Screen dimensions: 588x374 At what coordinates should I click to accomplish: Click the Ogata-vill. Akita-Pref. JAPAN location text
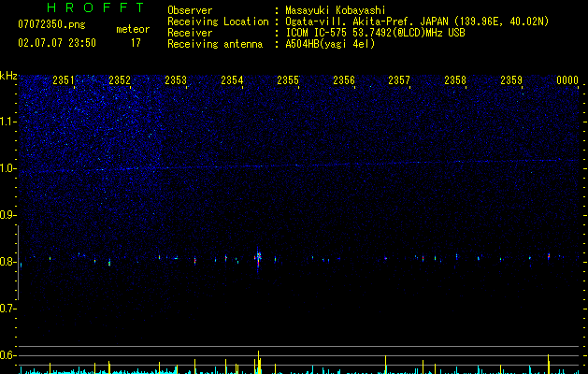click(x=417, y=22)
